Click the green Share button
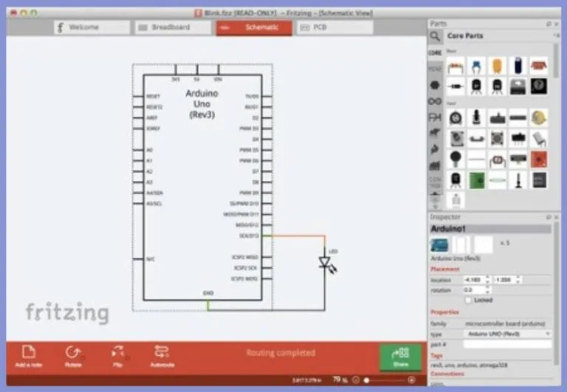 point(400,357)
